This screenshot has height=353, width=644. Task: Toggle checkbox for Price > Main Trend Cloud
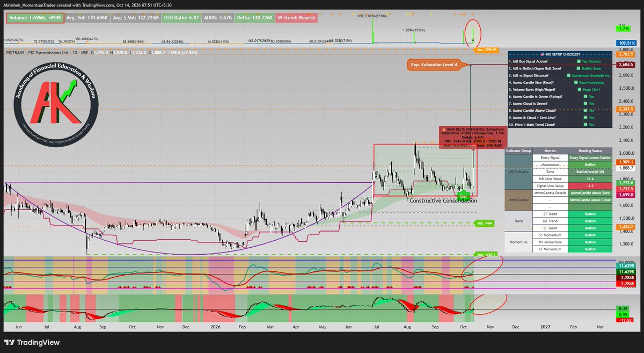586,124
